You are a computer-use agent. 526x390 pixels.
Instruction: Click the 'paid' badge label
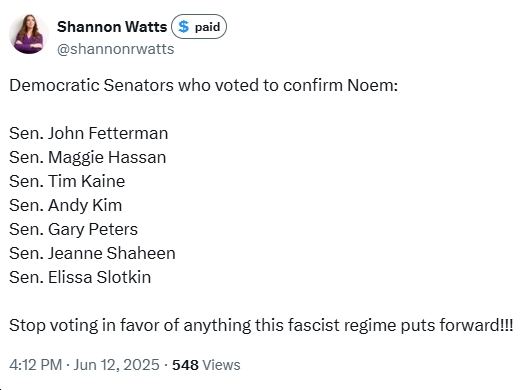click(x=207, y=27)
